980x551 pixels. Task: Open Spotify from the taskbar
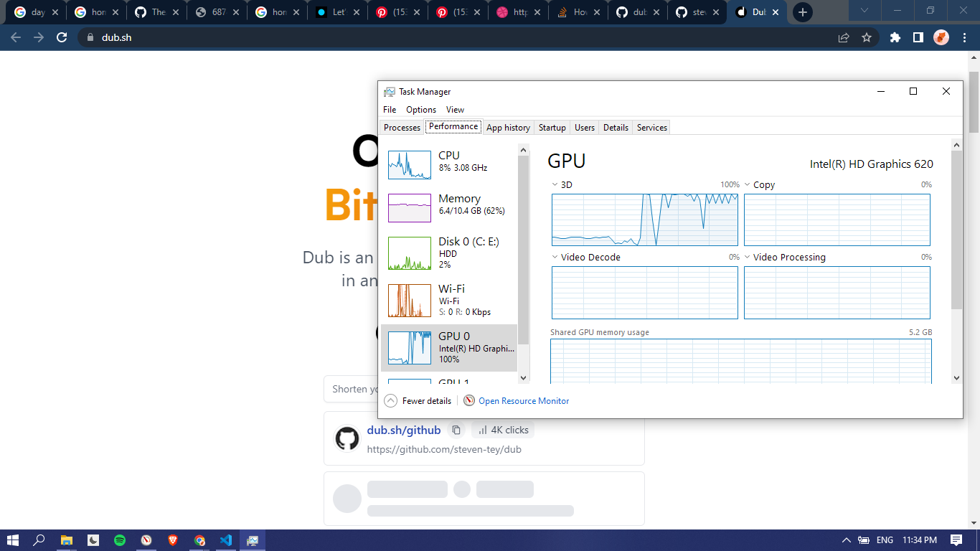pos(120,540)
